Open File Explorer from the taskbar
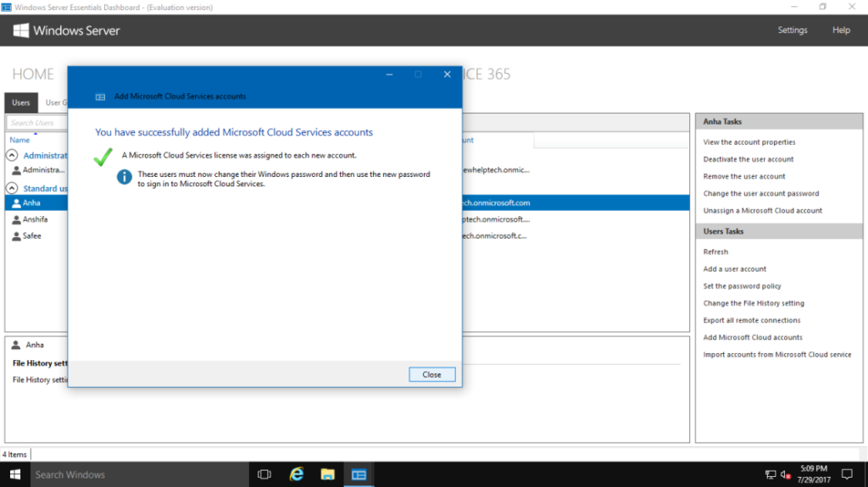868x487 pixels. [328, 475]
